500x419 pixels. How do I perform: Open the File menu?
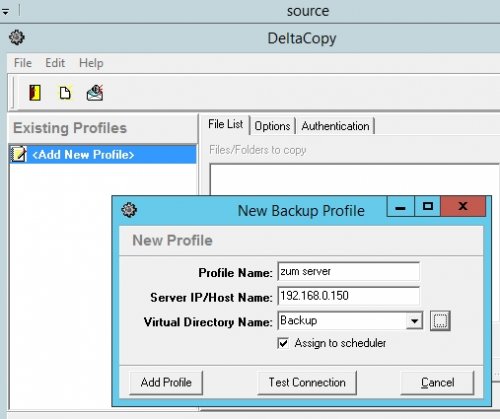click(x=23, y=63)
